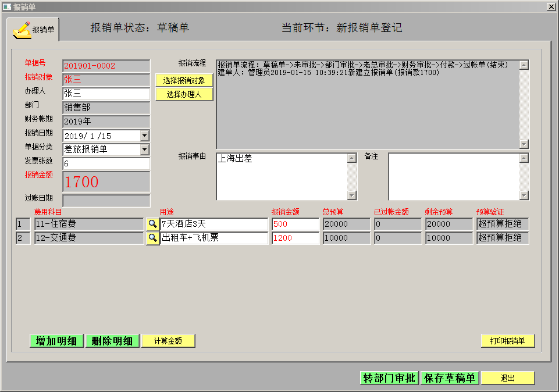Screen dimensions: 559x392
Task: Click 超预算拒绝 in 交通费 row
Action: 503,238
